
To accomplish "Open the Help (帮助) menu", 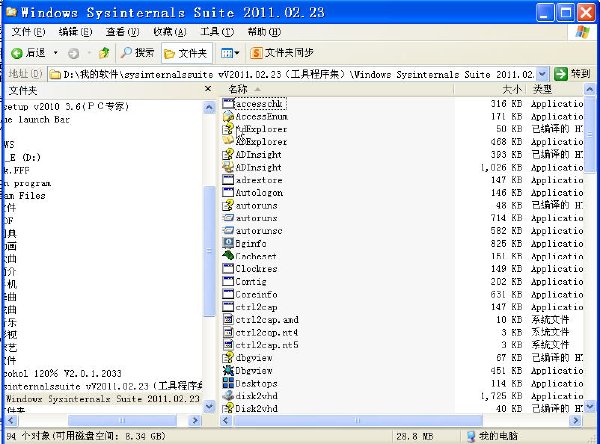I will point(264,32).
